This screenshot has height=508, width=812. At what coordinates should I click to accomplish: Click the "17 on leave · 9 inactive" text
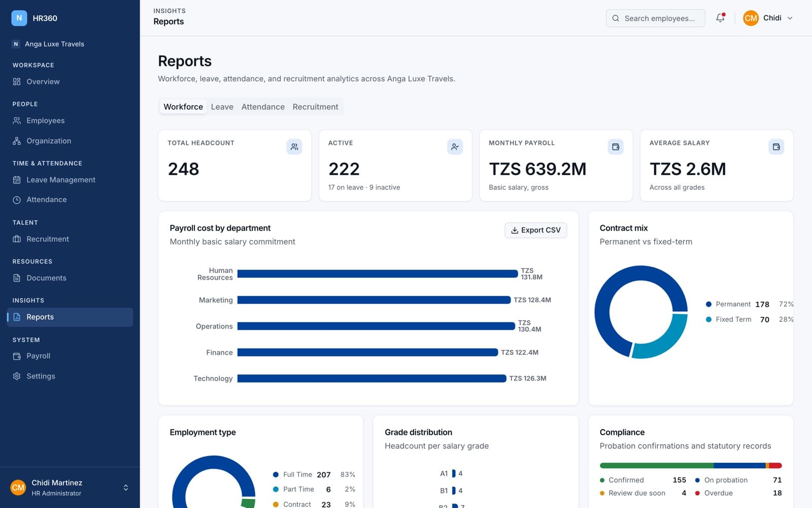coord(364,187)
